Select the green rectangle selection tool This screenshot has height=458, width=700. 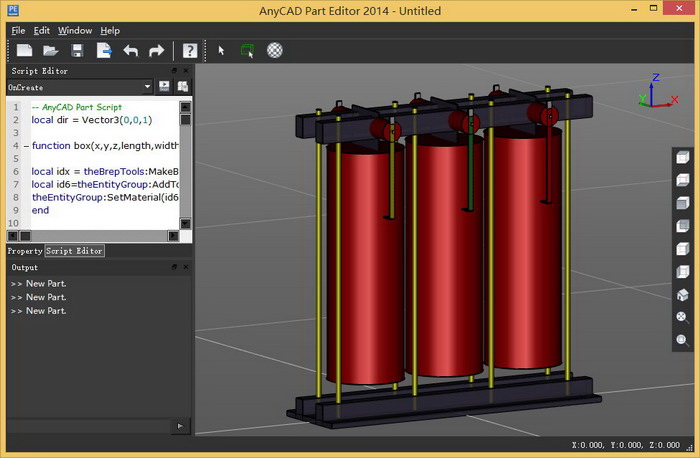point(247,50)
